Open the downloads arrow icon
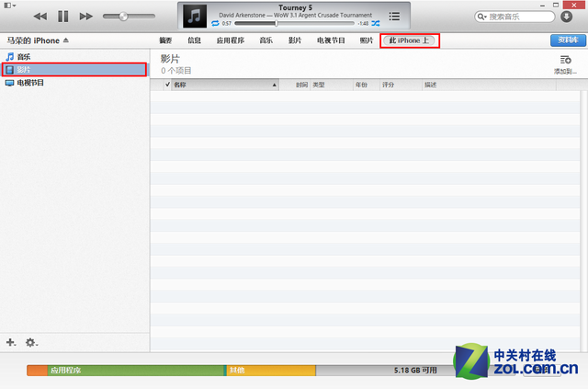 pos(566,17)
